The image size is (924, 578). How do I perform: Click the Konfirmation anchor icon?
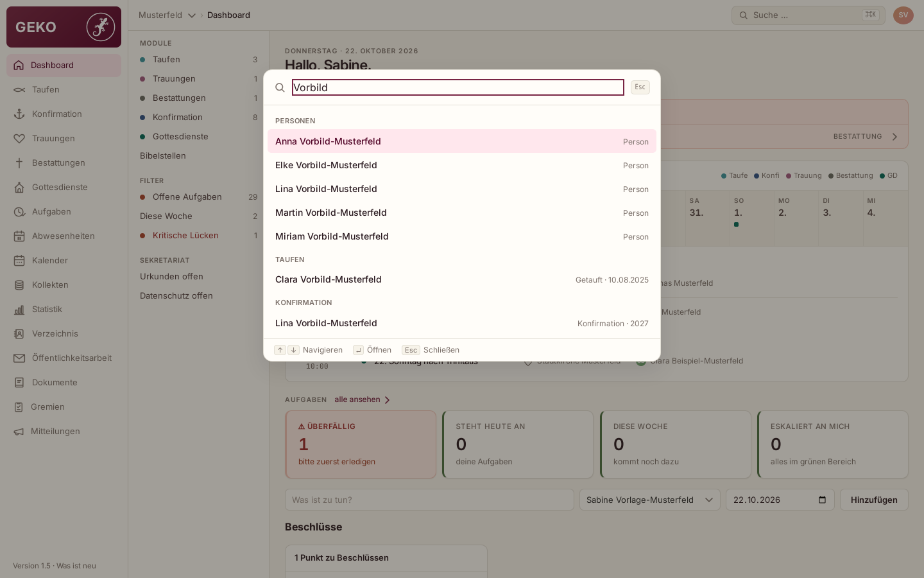pos(19,114)
